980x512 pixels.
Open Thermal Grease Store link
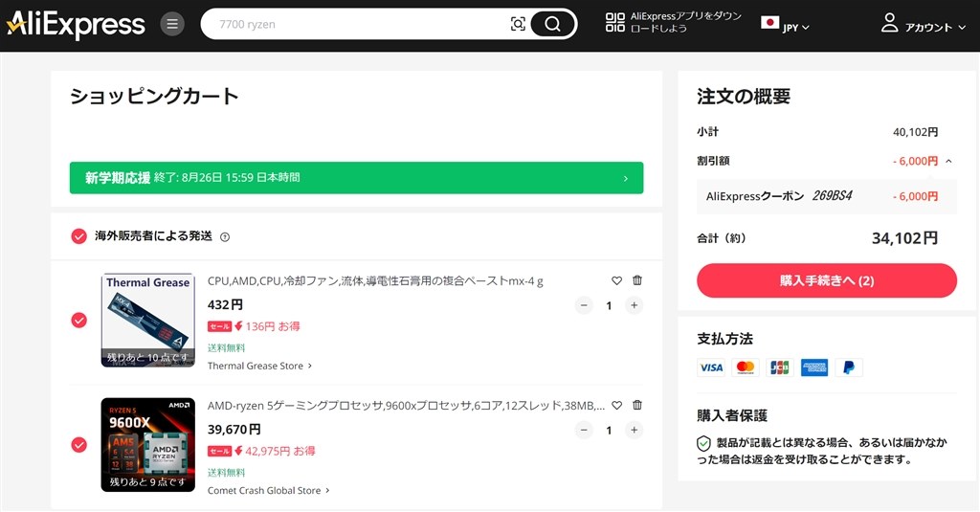pyautogui.click(x=259, y=366)
